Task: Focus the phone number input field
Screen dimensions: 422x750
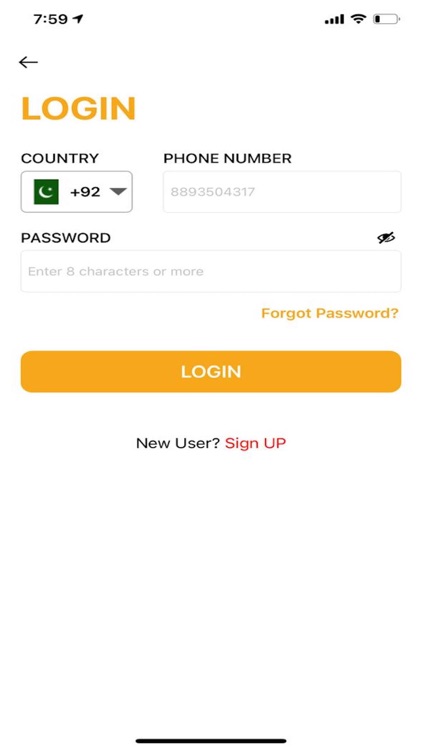Action: [282, 192]
